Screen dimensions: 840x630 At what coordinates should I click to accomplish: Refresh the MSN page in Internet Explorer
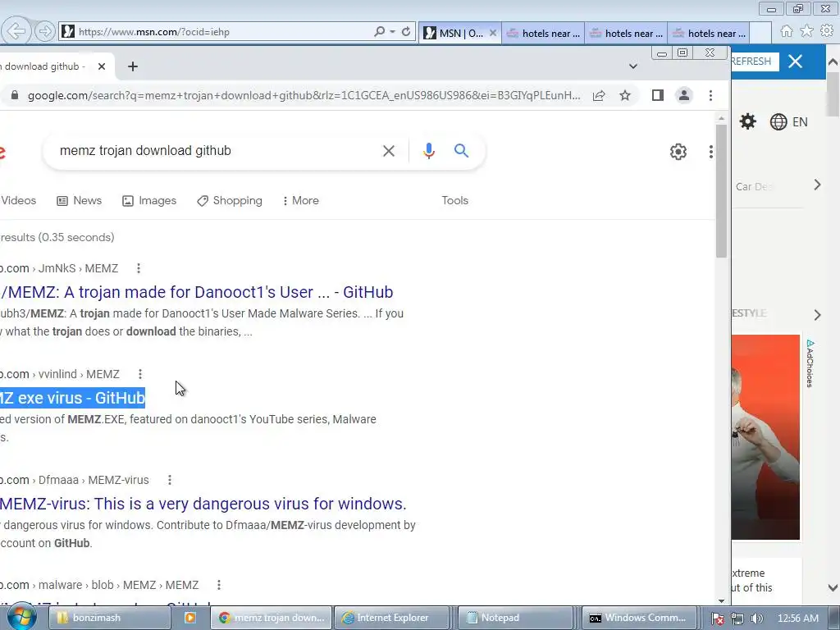pyautogui.click(x=406, y=32)
